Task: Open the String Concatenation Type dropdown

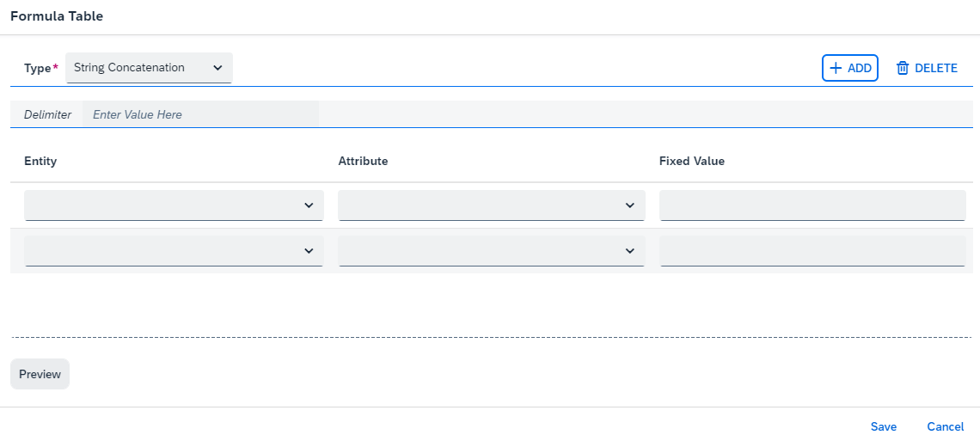Action: pyautogui.click(x=149, y=67)
